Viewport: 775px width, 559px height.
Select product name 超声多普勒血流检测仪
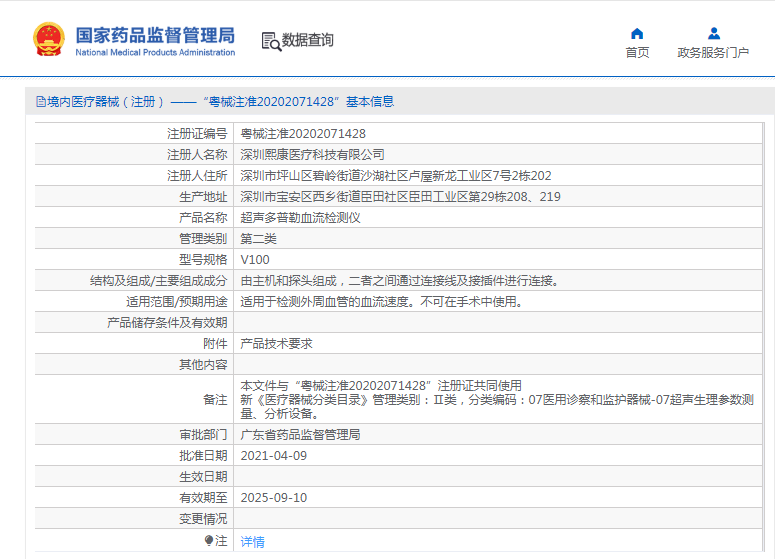pos(301,218)
